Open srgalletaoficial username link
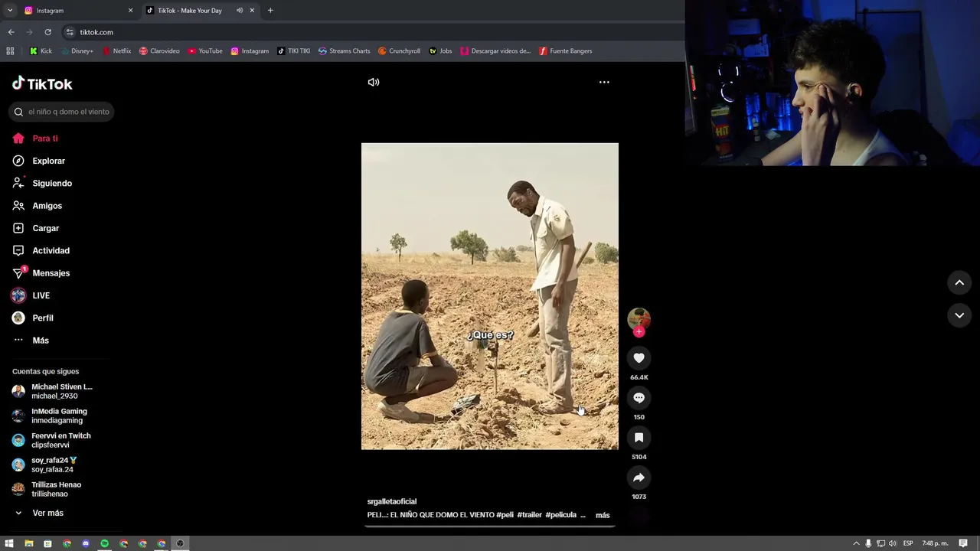The height and width of the screenshot is (551, 980). (x=392, y=501)
